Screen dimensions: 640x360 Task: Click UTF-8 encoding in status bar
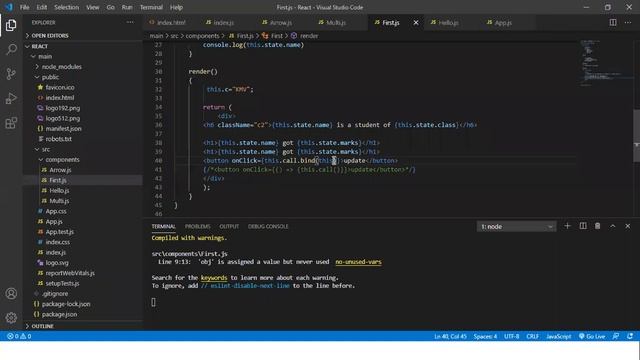pyautogui.click(x=511, y=336)
